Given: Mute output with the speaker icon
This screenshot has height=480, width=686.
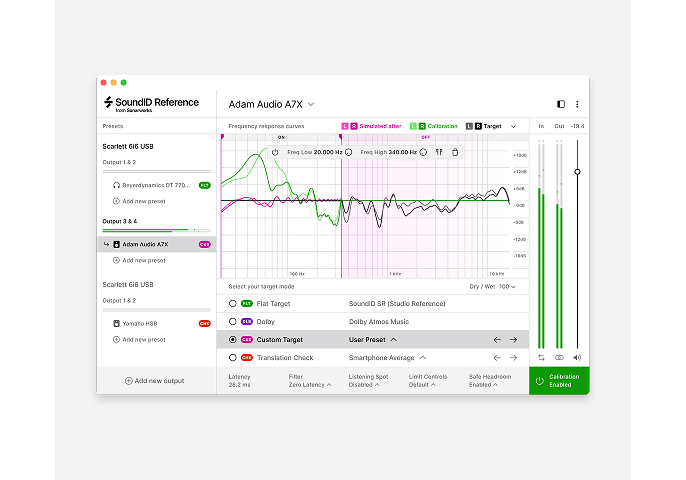Looking at the screenshot, I should [x=577, y=357].
